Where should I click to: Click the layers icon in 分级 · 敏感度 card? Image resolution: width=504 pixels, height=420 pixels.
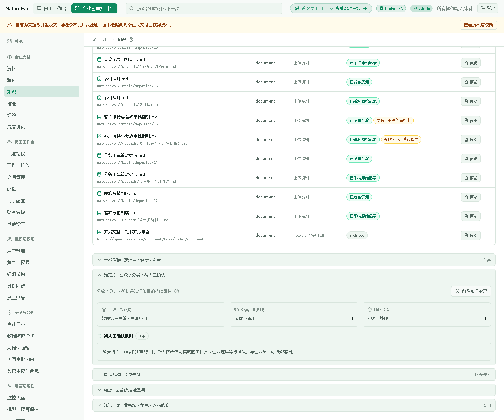point(104,310)
